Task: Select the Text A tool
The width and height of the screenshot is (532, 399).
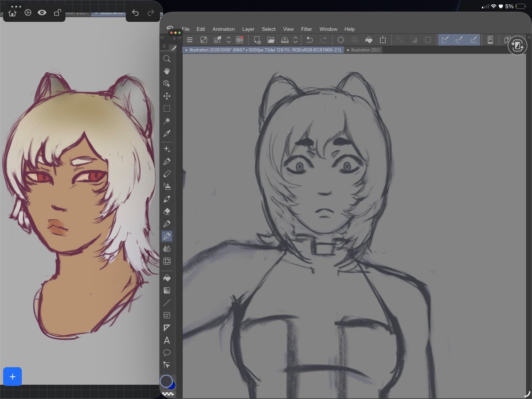Action: click(x=167, y=340)
